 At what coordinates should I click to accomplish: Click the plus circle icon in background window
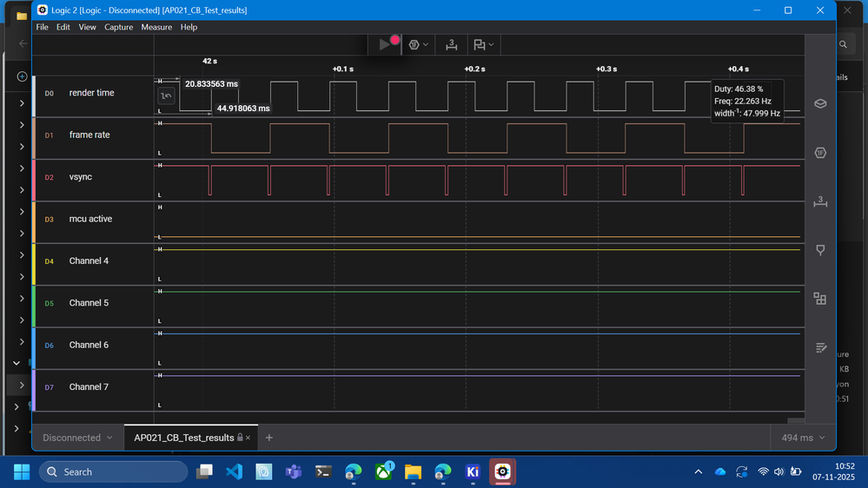point(22,76)
